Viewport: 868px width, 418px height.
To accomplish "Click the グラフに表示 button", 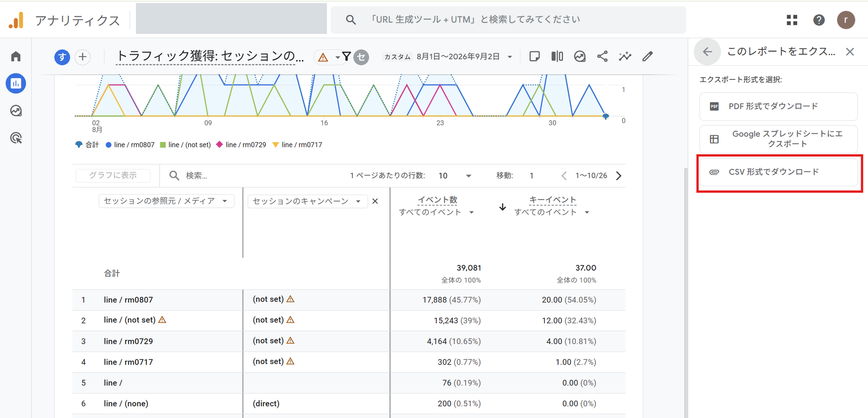I will (x=113, y=176).
